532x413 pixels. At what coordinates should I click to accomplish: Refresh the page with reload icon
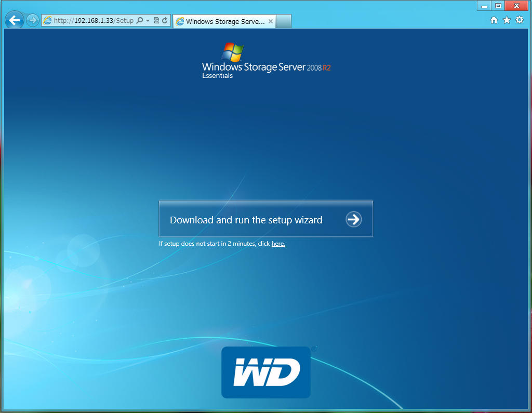(165, 20)
